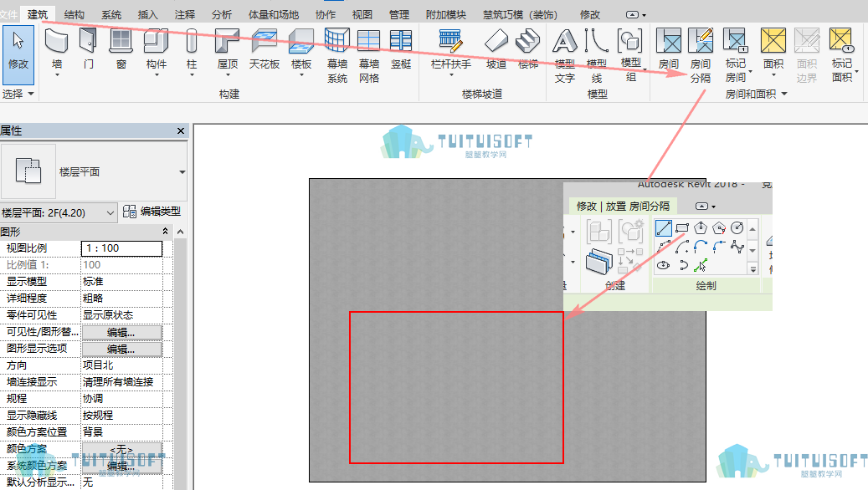The width and height of the screenshot is (868, 490).
Task: Click the 标记房间 (Tag Room) icon
Action: (736, 42)
